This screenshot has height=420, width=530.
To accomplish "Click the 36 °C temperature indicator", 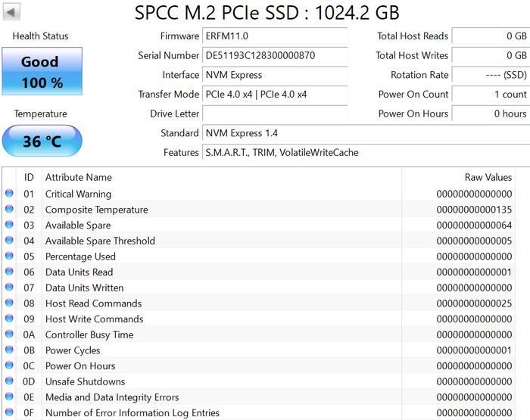I will 42,142.
